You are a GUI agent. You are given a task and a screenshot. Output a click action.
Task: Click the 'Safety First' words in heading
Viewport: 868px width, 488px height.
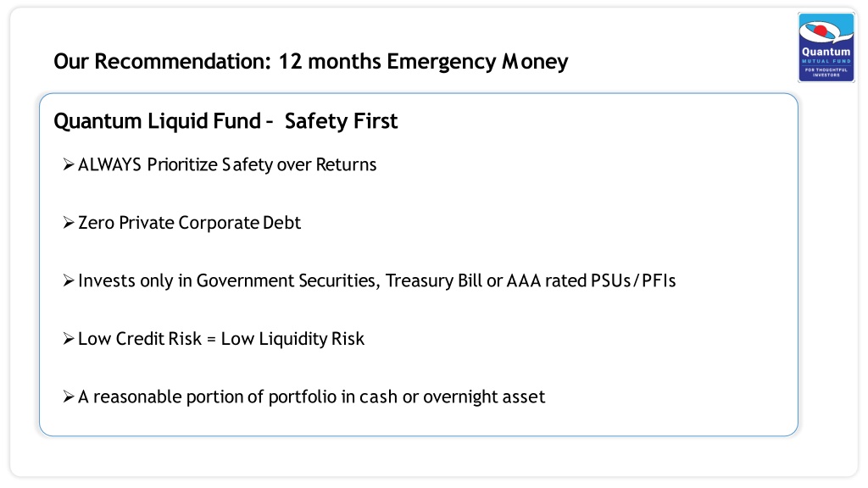click(341, 121)
